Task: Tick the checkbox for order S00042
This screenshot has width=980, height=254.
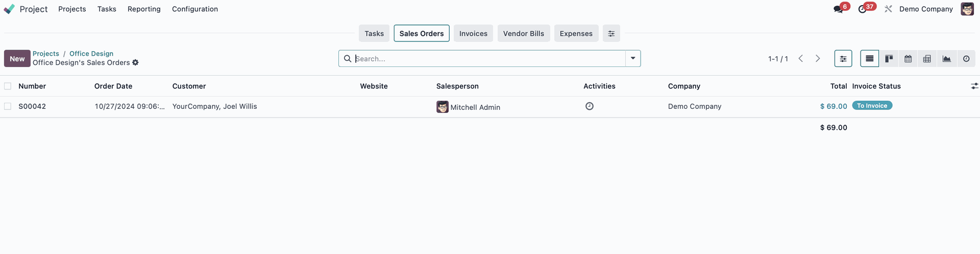Action: 8,106
